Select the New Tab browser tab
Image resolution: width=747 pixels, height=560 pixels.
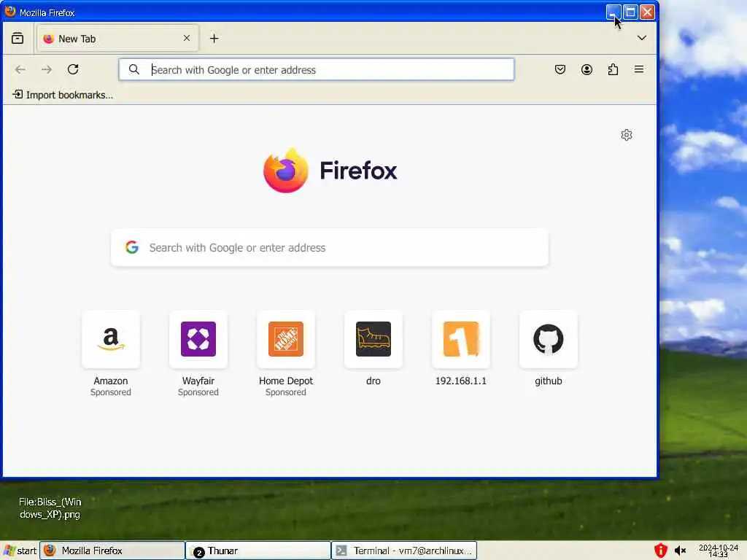(x=117, y=39)
